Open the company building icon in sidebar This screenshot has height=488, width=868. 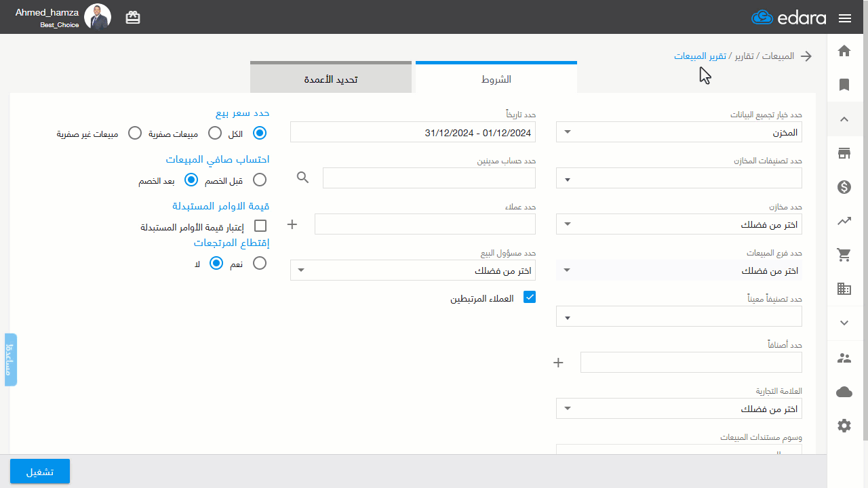tap(844, 289)
